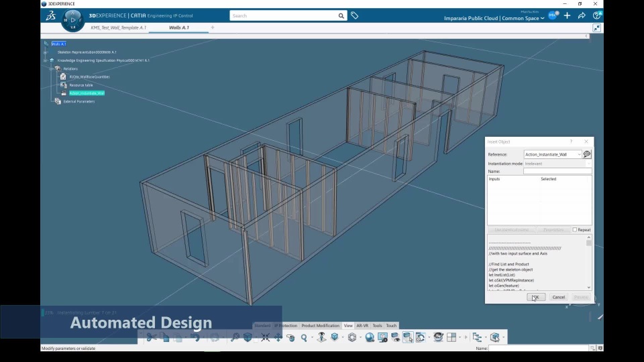Image resolution: width=644 pixels, height=362 pixels.
Task: Open the Reference dropdown Action_Instantiate_Wall
Action: [x=553, y=154]
